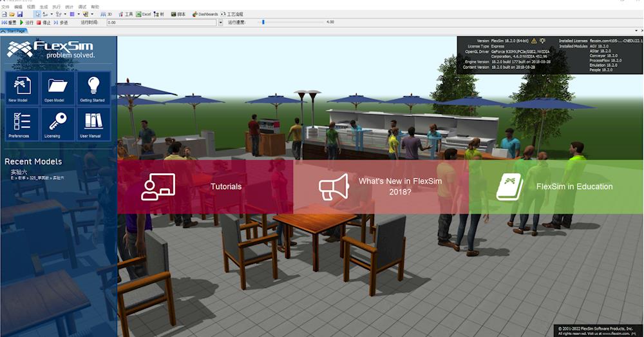Expand the run time dropdown arrow
This screenshot has width=644, height=337.
point(220,22)
